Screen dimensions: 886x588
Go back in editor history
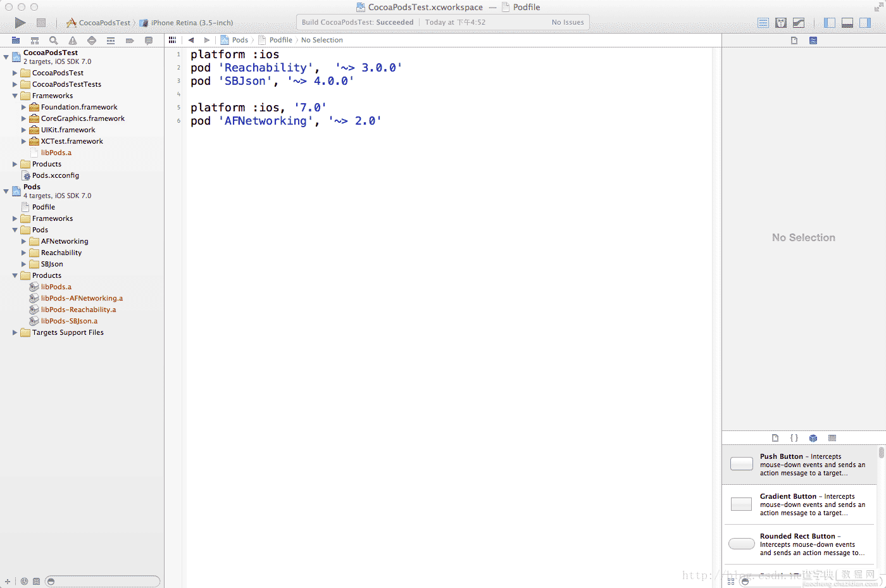pos(191,40)
